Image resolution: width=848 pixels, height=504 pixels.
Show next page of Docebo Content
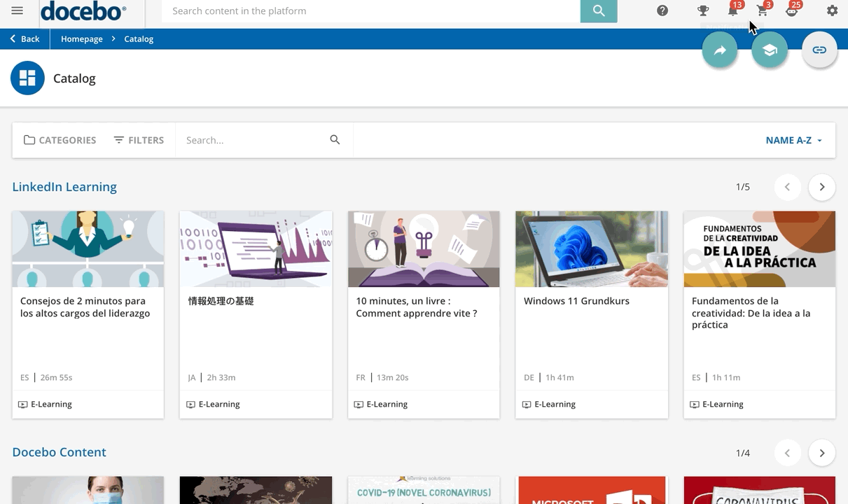point(822,453)
